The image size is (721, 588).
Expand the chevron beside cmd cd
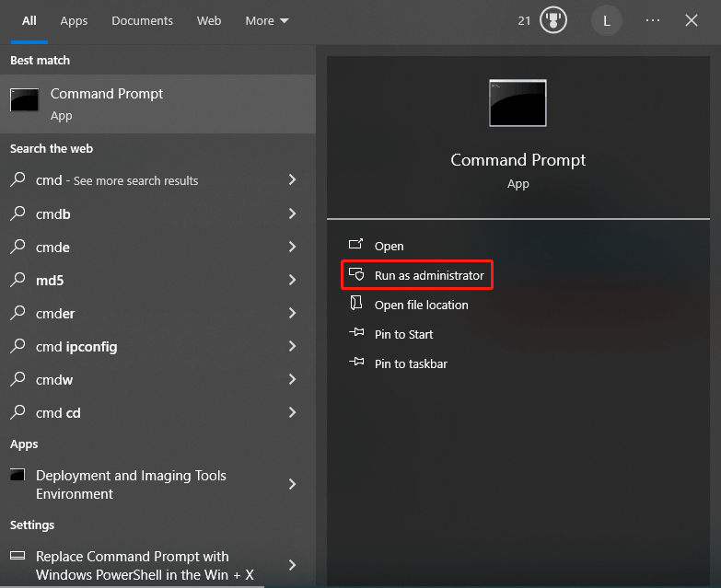tap(292, 412)
